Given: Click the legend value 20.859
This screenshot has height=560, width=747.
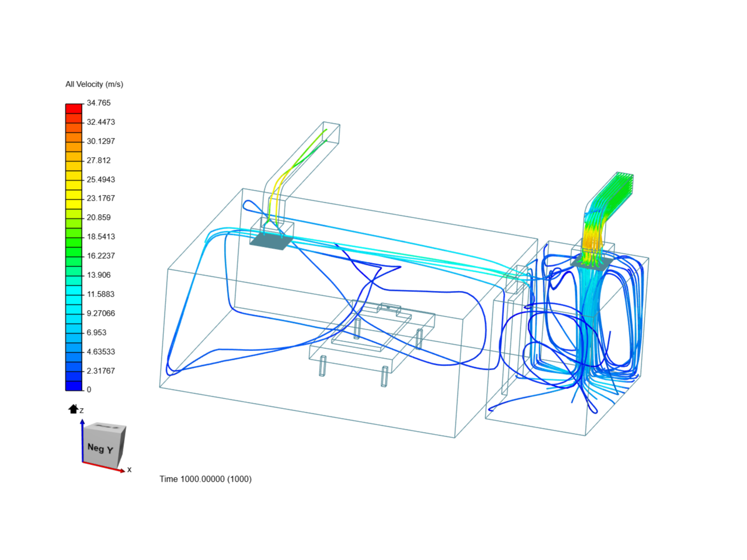Looking at the screenshot, I should point(99,217).
